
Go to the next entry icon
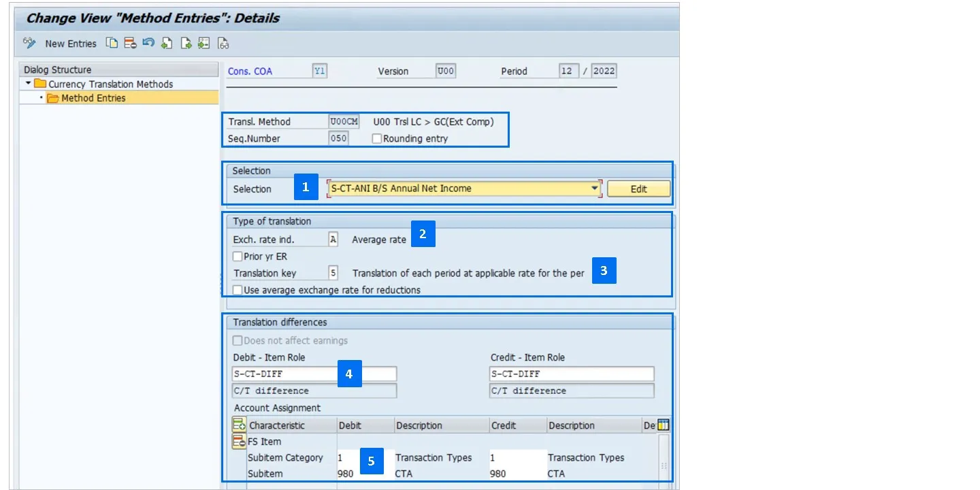186,44
